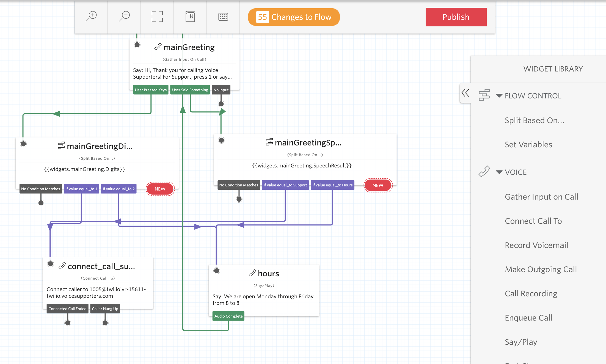Screen dimensions: 606x364
Task: Click split icon beside mainGreetingDi title
Action: (x=61, y=145)
